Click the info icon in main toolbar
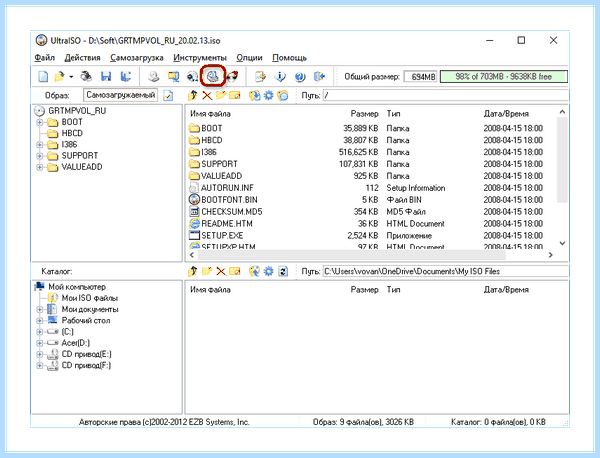This screenshot has width=600, height=458. point(280,77)
